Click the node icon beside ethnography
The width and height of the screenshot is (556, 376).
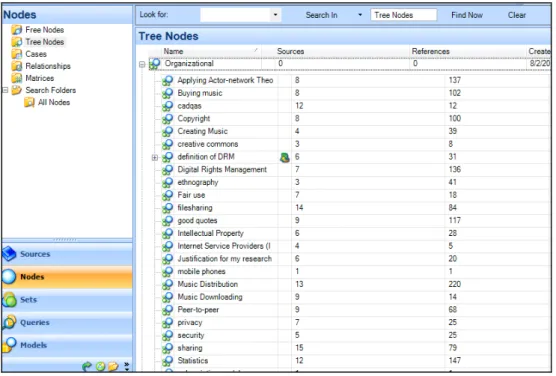pyautogui.click(x=167, y=183)
